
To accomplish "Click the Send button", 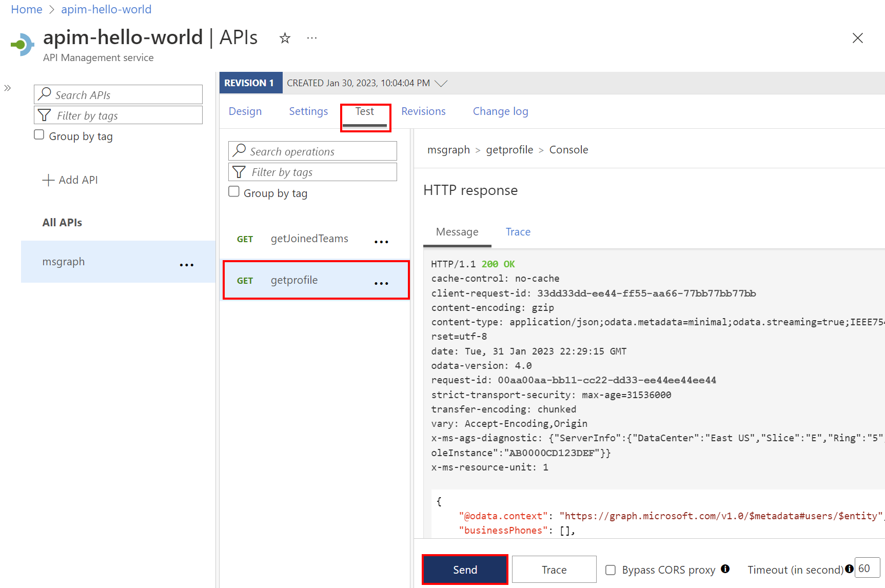I will (x=464, y=570).
